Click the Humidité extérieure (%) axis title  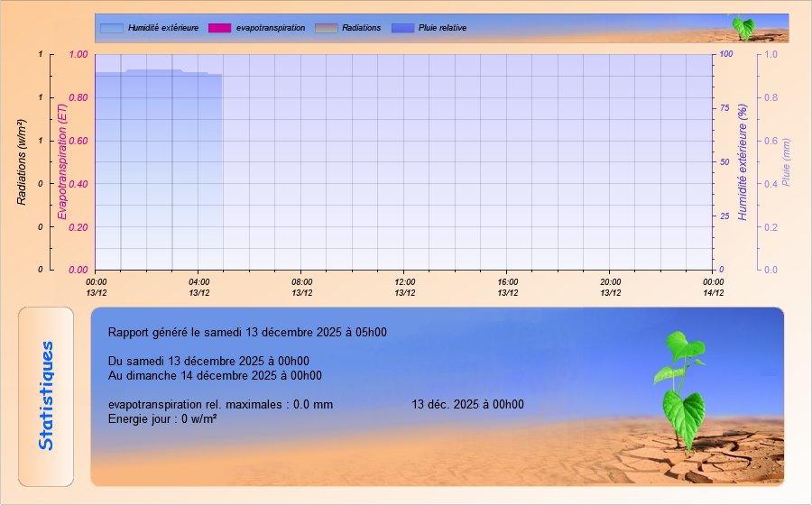point(743,162)
